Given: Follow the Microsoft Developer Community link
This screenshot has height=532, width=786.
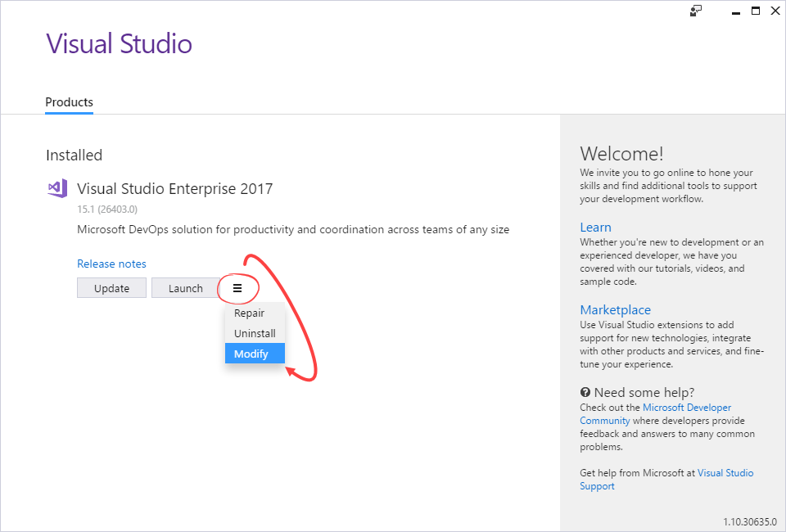Looking at the screenshot, I should (656, 414).
